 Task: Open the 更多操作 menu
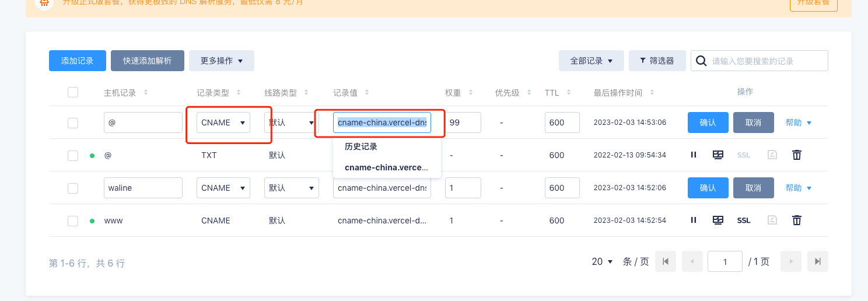[222, 61]
